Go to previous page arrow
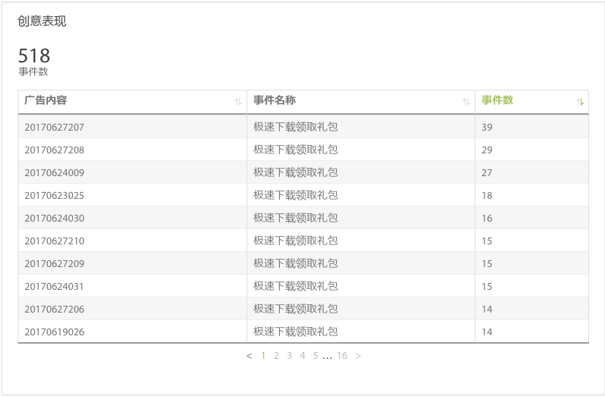The width and height of the screenshot is (605, 397). click(x=249, y=356)
